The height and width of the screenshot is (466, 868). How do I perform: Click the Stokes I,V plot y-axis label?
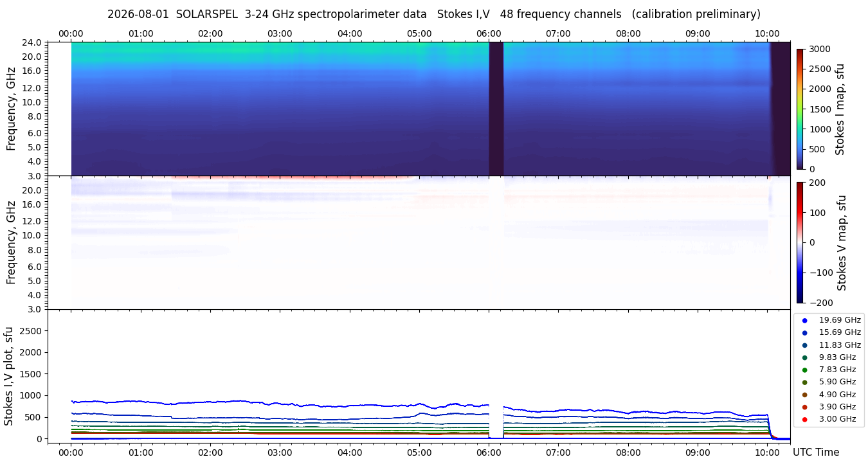point(9,376)
